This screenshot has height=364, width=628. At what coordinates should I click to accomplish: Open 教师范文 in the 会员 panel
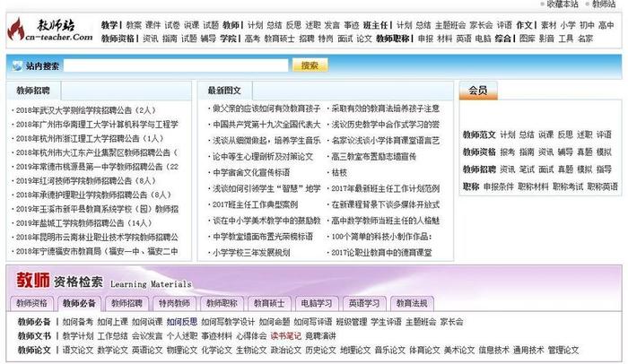[x=479, y=134]
